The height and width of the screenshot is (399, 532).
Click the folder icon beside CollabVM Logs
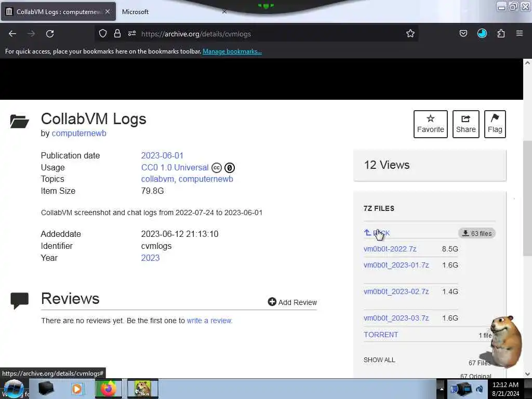coord(19,121)
